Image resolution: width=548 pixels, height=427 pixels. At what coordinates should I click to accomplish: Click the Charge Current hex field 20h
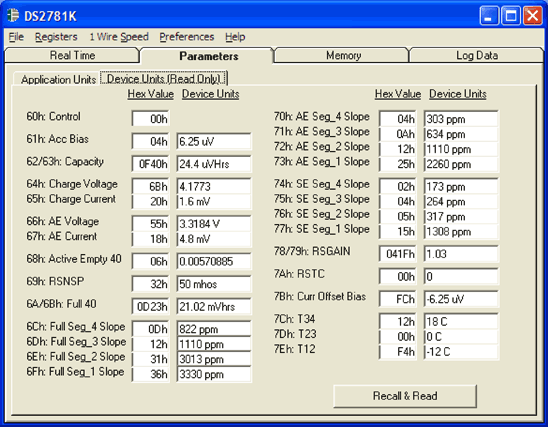click(x=151, y=201)
